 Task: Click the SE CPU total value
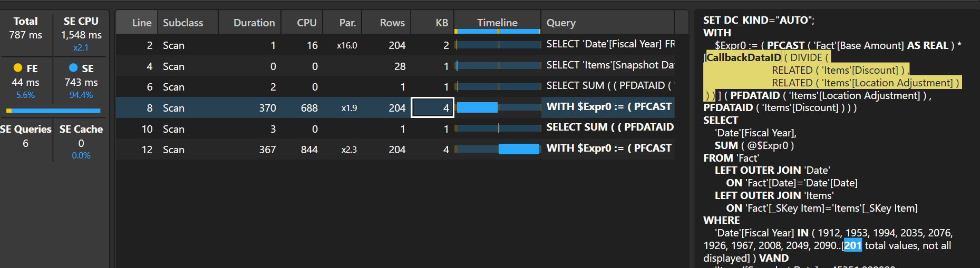81,35
